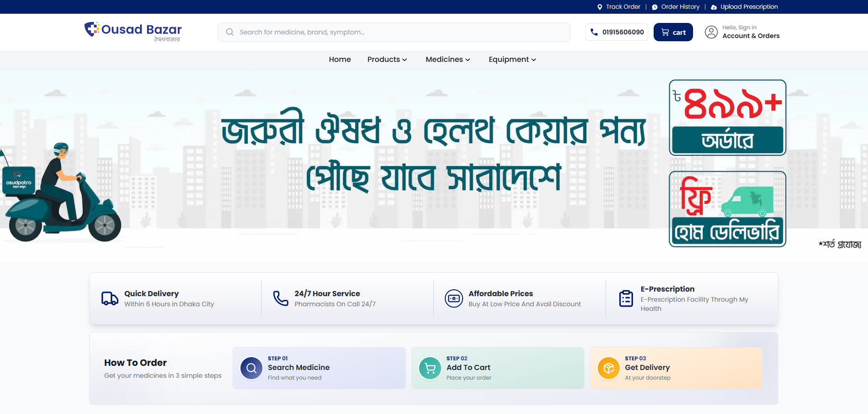The width and height of the screenshot is (868, 414).
Task: Click 'Buy At Low Price And Avail Discount'
Action: [524, 304]
